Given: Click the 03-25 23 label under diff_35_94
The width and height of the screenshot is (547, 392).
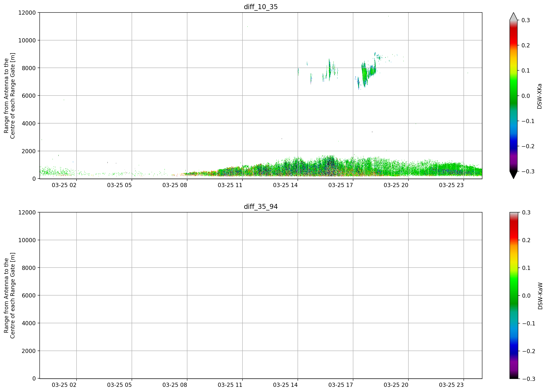Looking at the screenshot, I should point(451,385).
